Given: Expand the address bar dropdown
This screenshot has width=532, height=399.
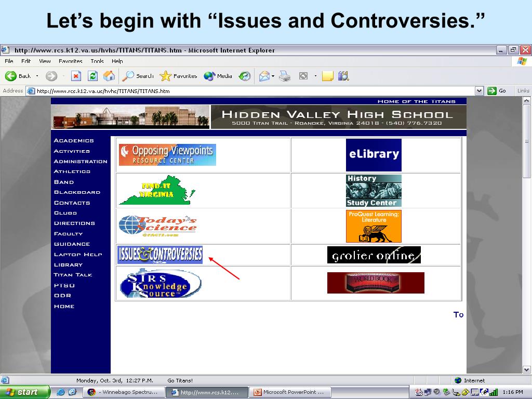Looking at the screenshot, I should tap(479, 90).
